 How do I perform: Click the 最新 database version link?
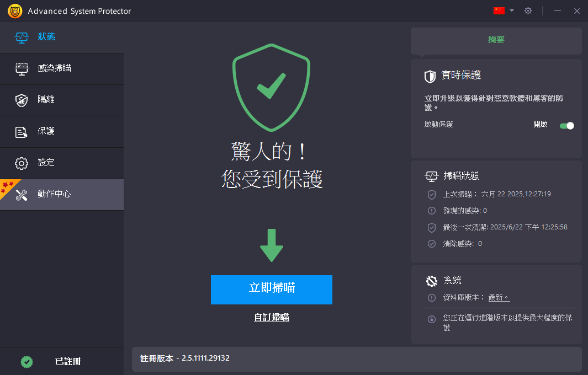tap(499, 297)
